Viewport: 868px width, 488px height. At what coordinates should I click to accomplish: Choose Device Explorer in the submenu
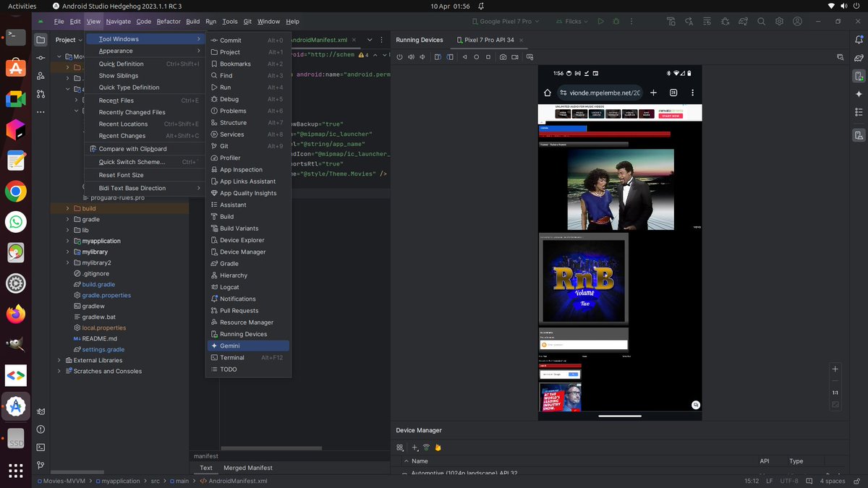click(248, 240)
